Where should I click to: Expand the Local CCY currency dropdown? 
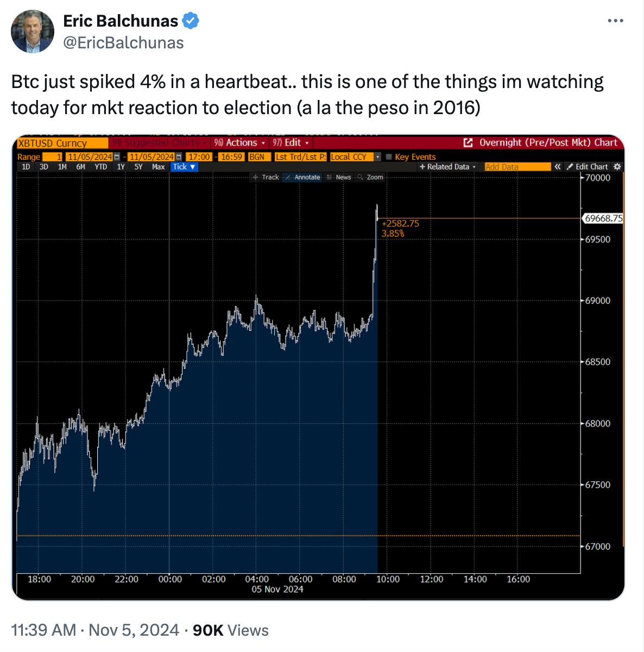(x=378, y=156)
